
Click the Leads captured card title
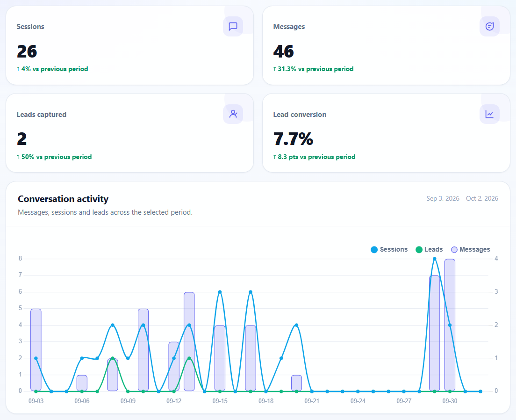[x=42, y=114]
